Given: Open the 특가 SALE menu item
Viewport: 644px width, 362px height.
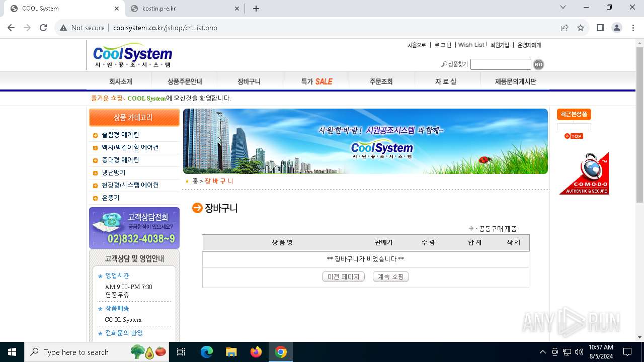Looking at the screenshot, I should 316,81.
